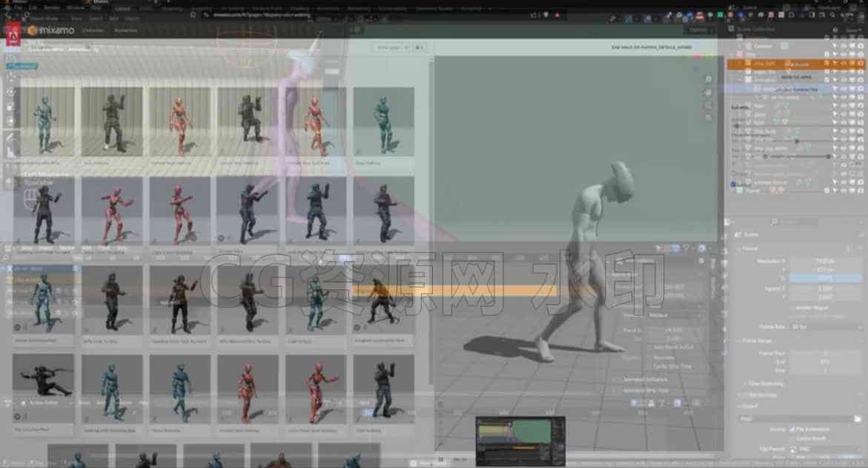
Task: Click the Scene Collection row
Action: pos(755,29)
